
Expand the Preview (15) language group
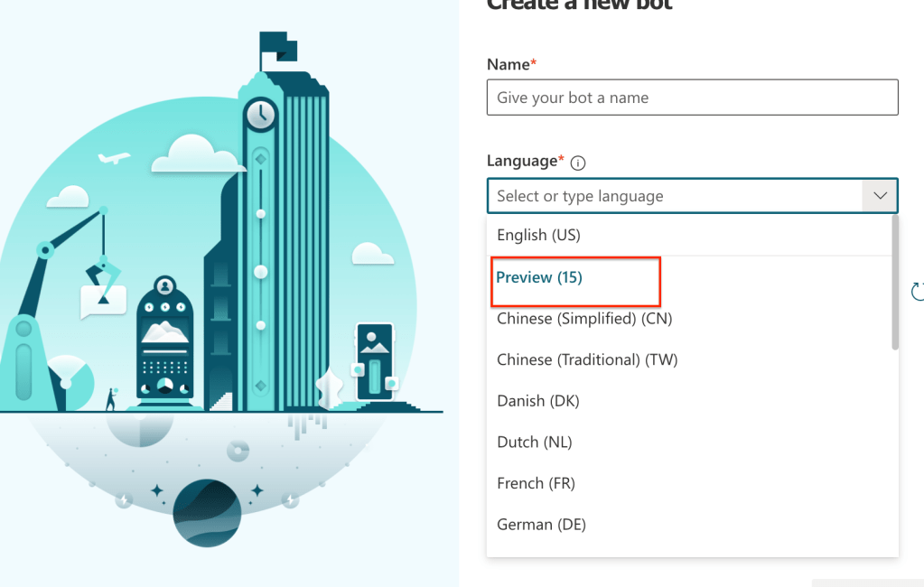pyautogui.click(x=539, y=278)
